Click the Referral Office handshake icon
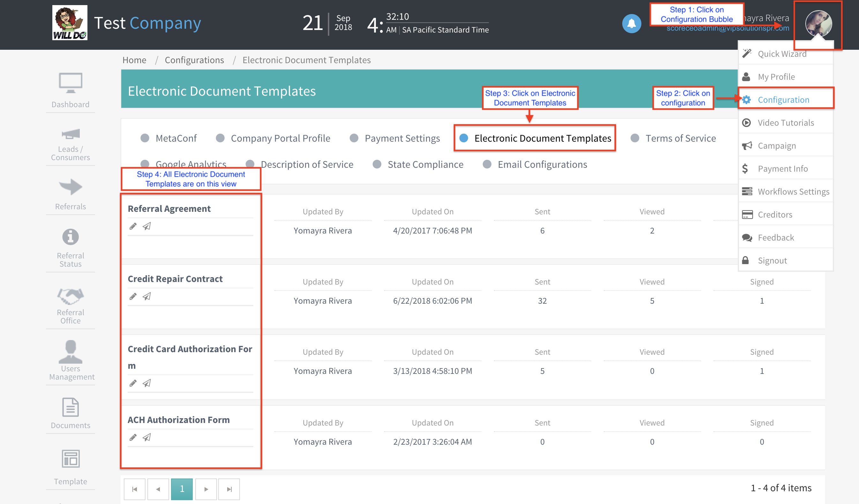Viewport: 859px width, 504px height. 70,296
